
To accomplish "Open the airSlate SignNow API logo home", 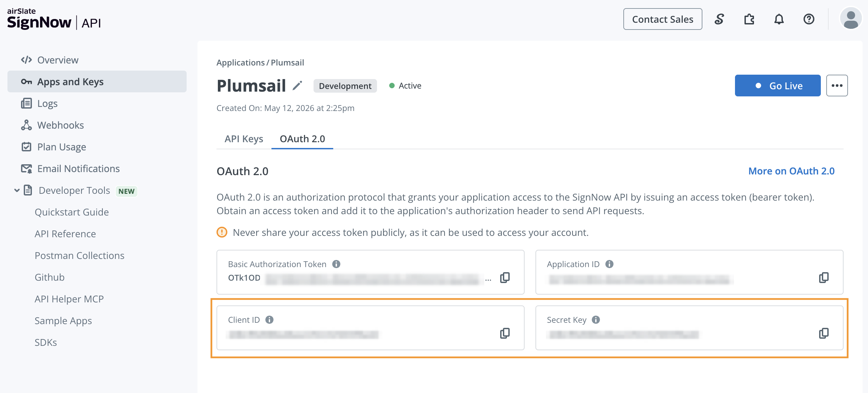I will click(54, 19).
